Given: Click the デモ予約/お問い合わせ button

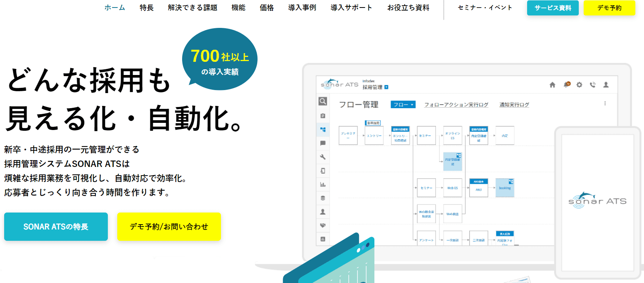Looking at the screenshot, I should (x=169, y=226).
